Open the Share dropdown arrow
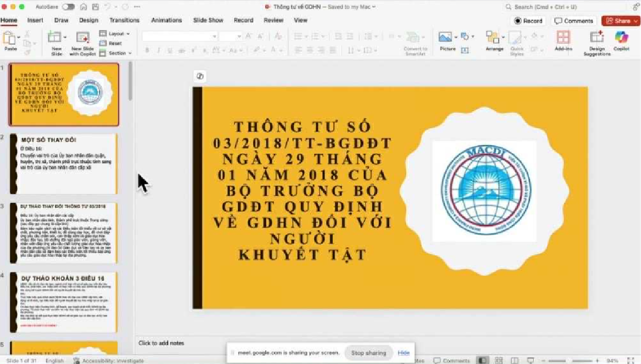Viewport: 641px width, 364px height. click(x=636, y=21)
